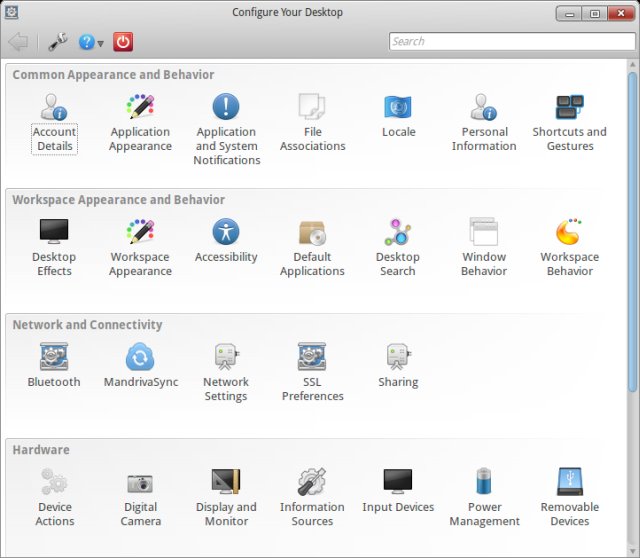Open Input Devices settings

398,491
